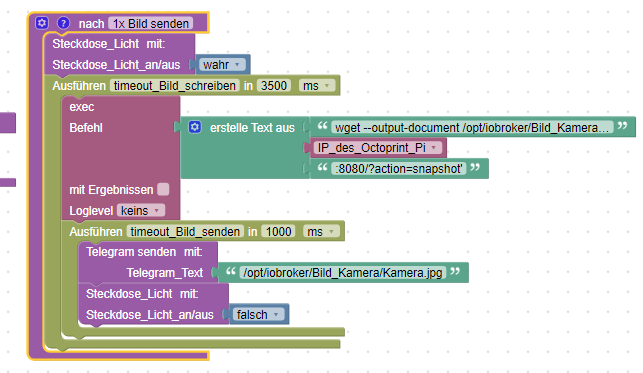Screen dimensions: 643x373
Task: Open the wahr boolean dropdown
Action: pos(222,65)
